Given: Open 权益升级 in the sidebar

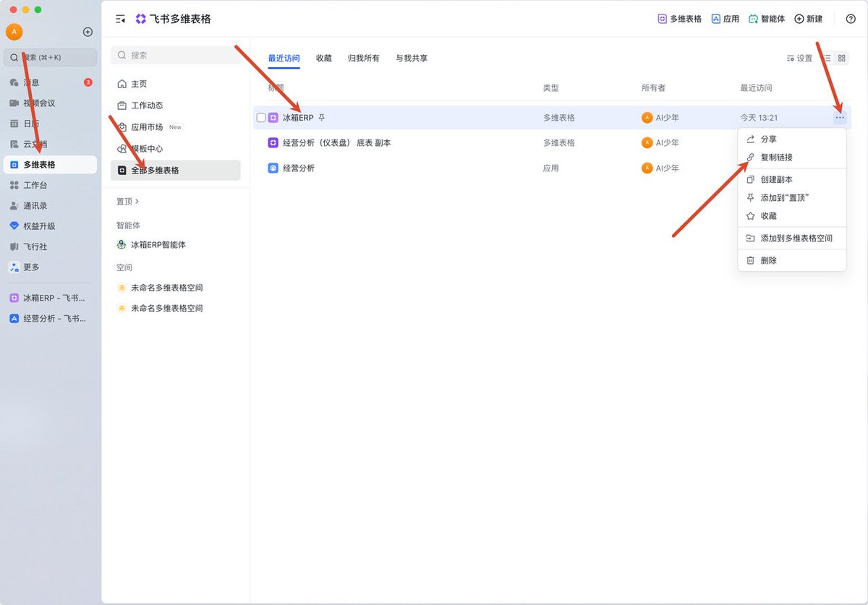Looking at the screenshot, I should (x=50, y=226).
